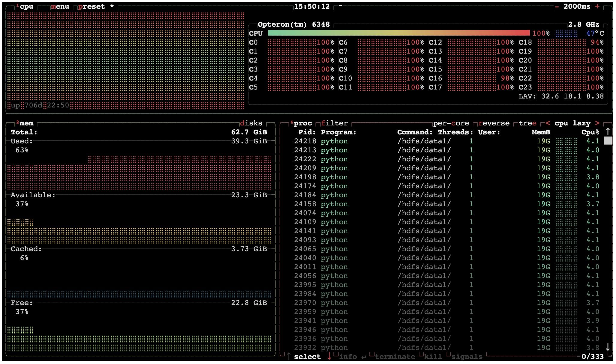Click the overall CPU usage gradient bar
Image resolution: width=616 pixels, height=364 pixels.
(x=398, y=33)
